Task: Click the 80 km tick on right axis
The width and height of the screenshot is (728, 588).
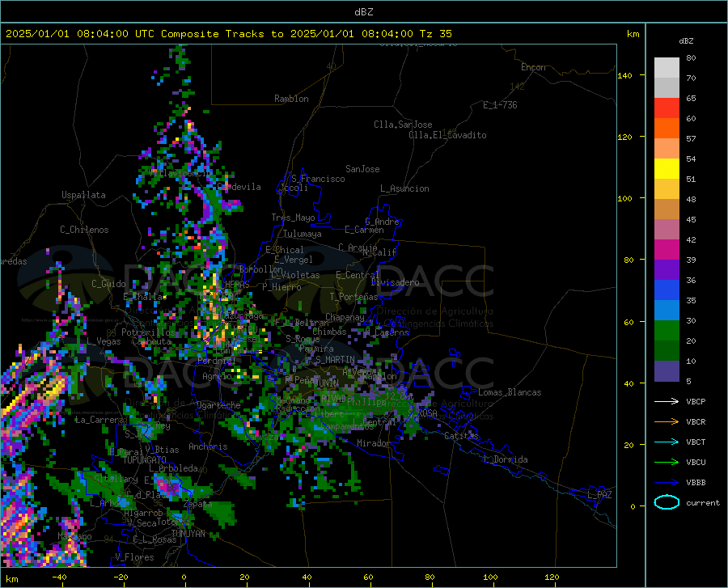Action: 629,260
